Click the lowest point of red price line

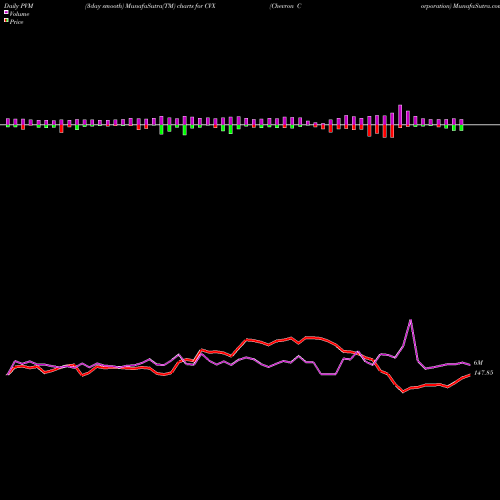(x=403, y=392)
